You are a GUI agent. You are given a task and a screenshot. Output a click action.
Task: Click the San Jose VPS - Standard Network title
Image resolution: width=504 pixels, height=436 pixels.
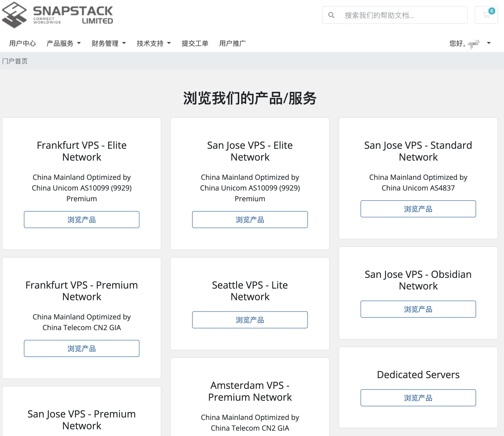(x=418, y=151)
